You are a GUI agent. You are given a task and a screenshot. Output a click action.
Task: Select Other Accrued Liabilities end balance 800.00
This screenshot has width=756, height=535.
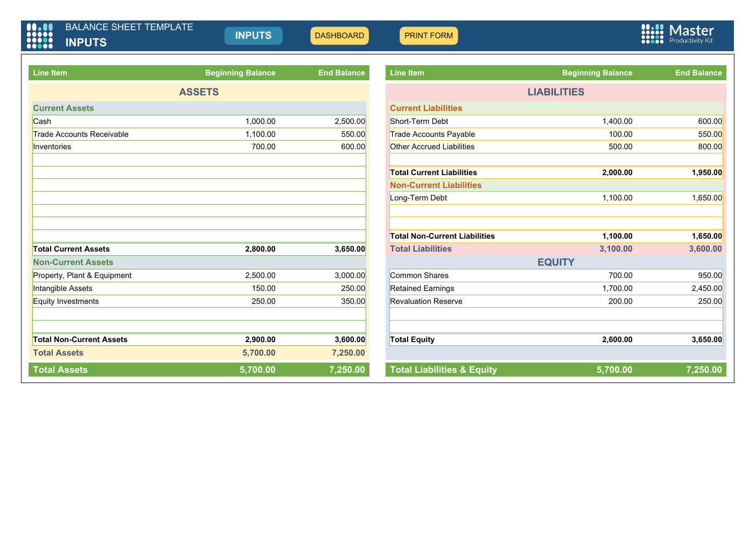[x=710, y=147]
